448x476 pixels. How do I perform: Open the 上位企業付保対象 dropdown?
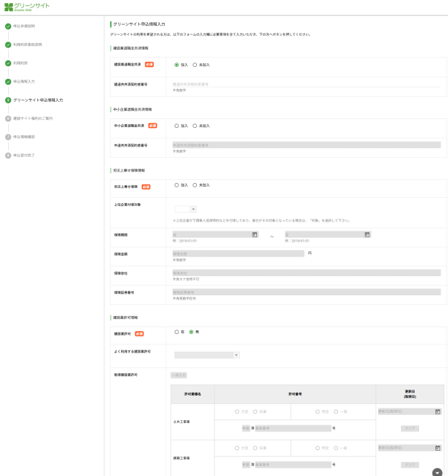185,209
